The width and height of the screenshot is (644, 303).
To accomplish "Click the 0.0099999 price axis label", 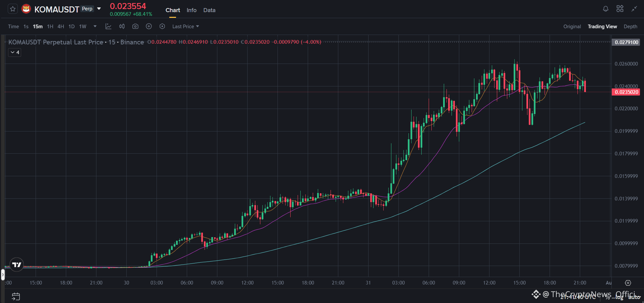I will 626,243.
